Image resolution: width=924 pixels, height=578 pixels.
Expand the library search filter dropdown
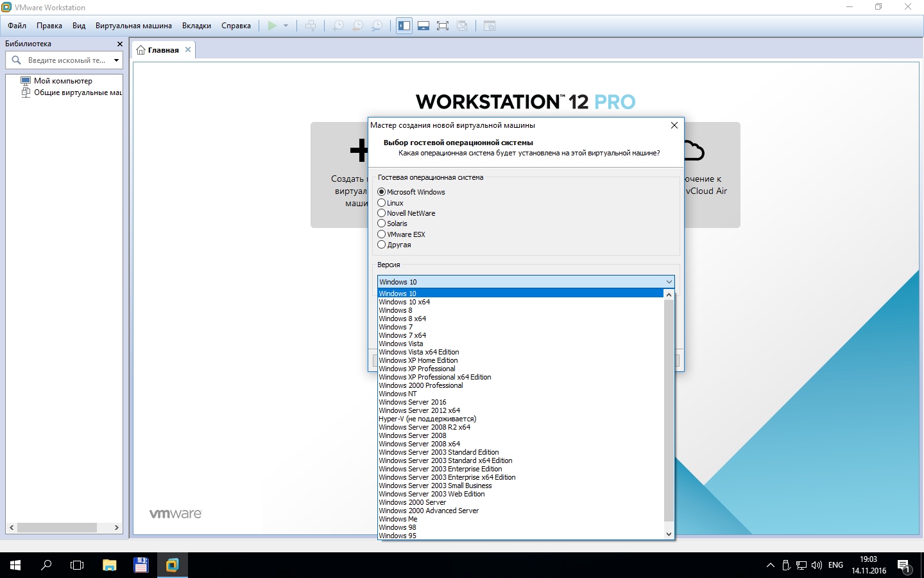[x=116, y=60]
